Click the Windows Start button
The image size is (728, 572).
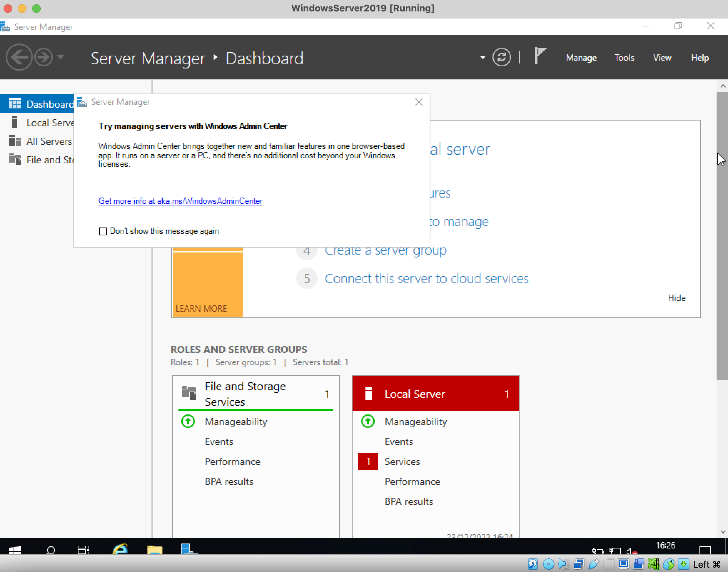pyautogui.click(x=15, y=550)
